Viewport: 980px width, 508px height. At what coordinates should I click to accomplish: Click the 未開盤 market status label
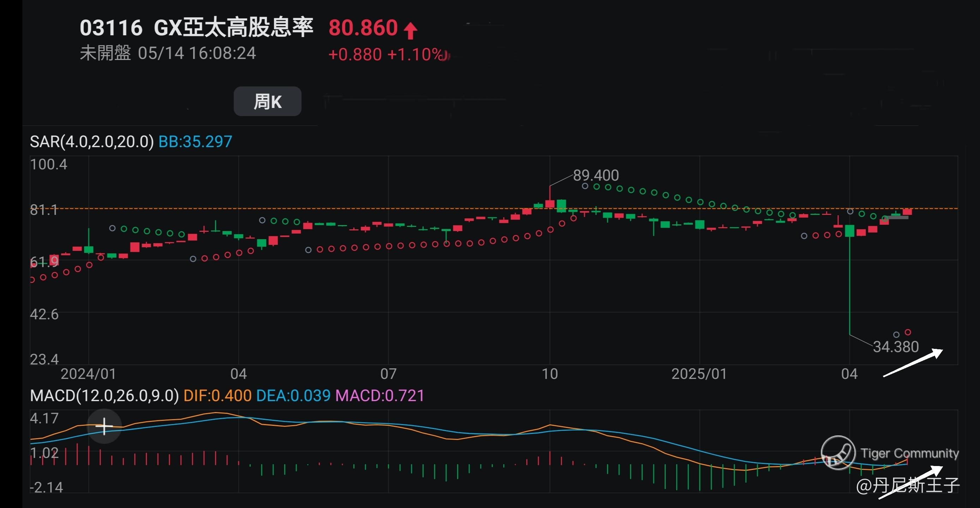[x=106, y=53]
